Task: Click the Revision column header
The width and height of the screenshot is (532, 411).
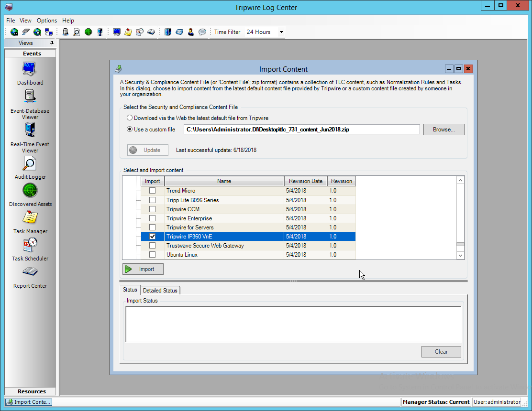Action: [342, 181]
